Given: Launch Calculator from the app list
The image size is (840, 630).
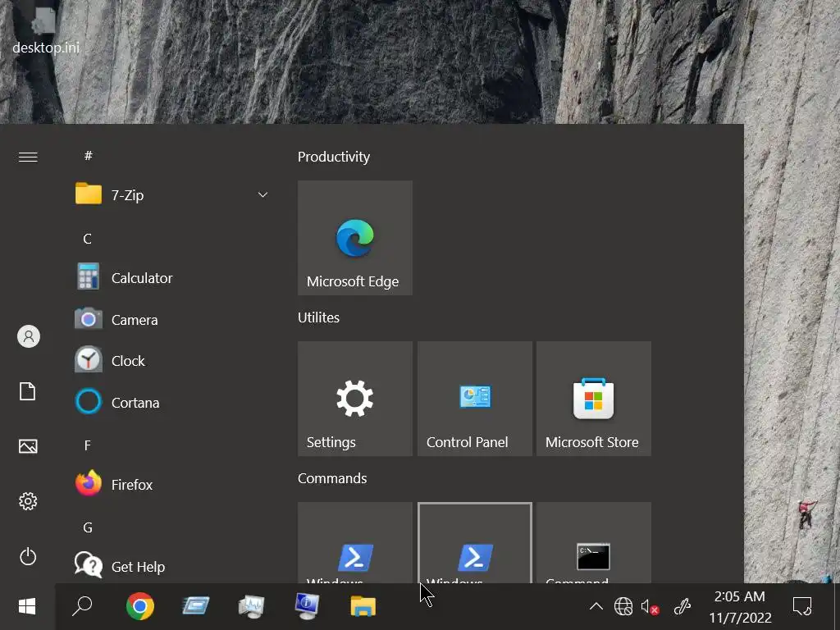Looking at the screenshot, I should tap(171, 278).
